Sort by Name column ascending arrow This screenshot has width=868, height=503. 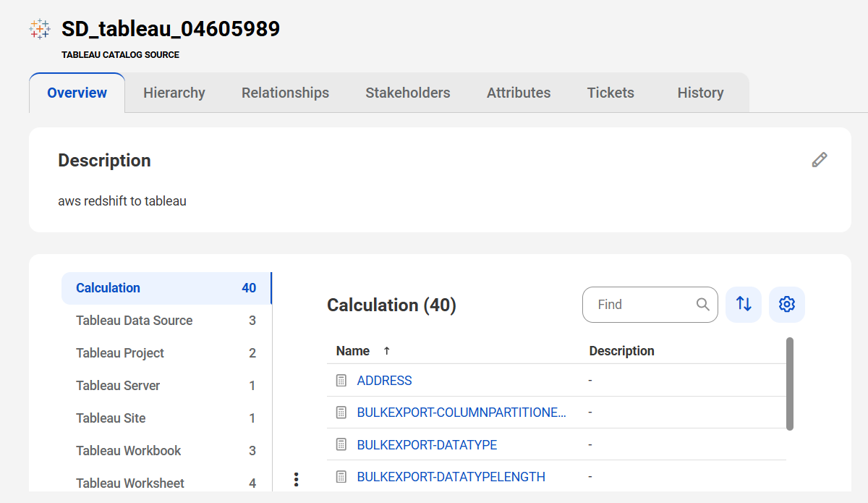[x=387, y=351]
